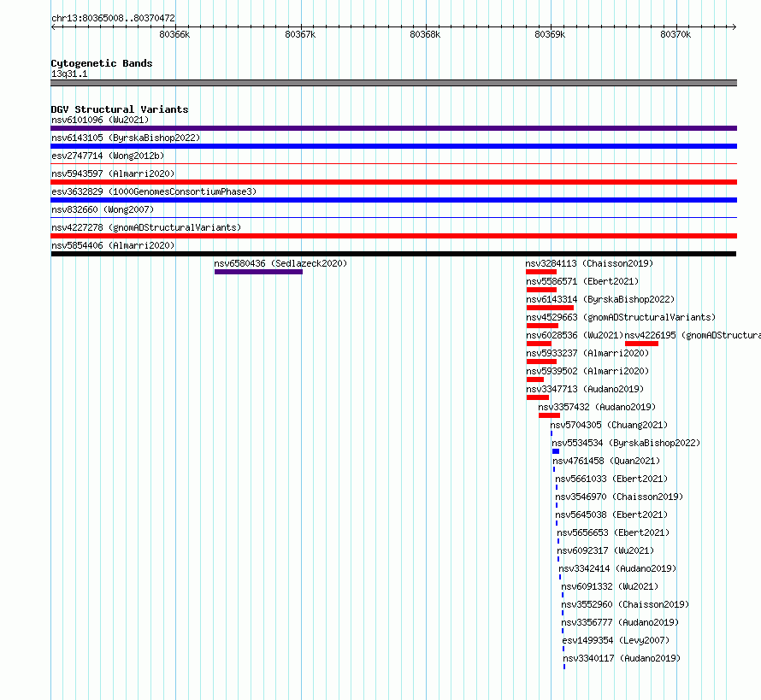761x700 pixels.
Task: Open nsv6580436 (Sedlazeck2020) label
Action: click(x=280, y=263)
